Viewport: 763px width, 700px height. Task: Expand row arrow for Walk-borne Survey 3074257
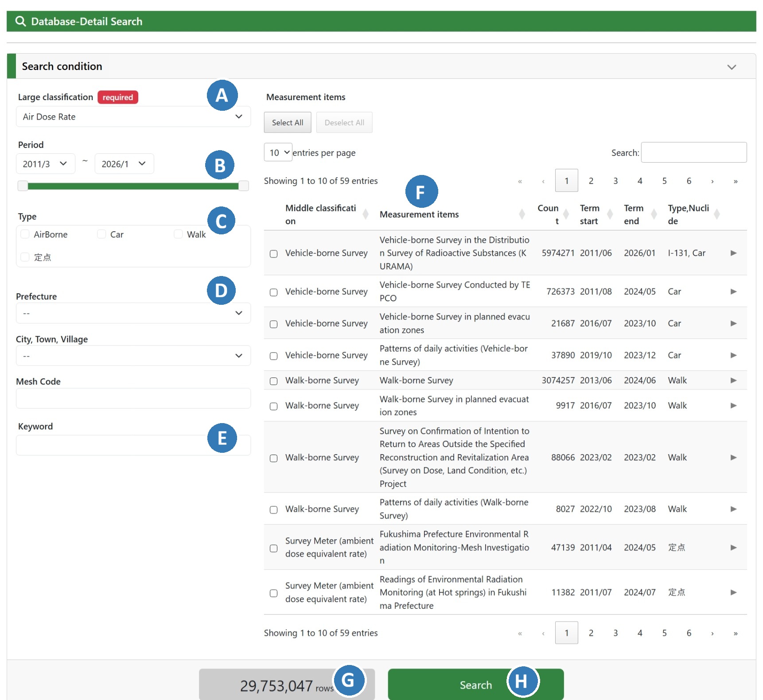pos(733,381)
